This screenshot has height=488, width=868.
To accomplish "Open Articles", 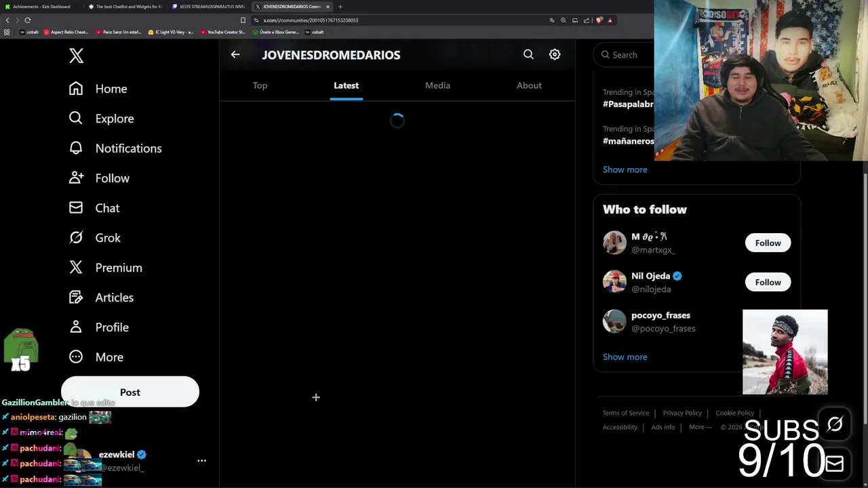I will [x=100, y=298].
